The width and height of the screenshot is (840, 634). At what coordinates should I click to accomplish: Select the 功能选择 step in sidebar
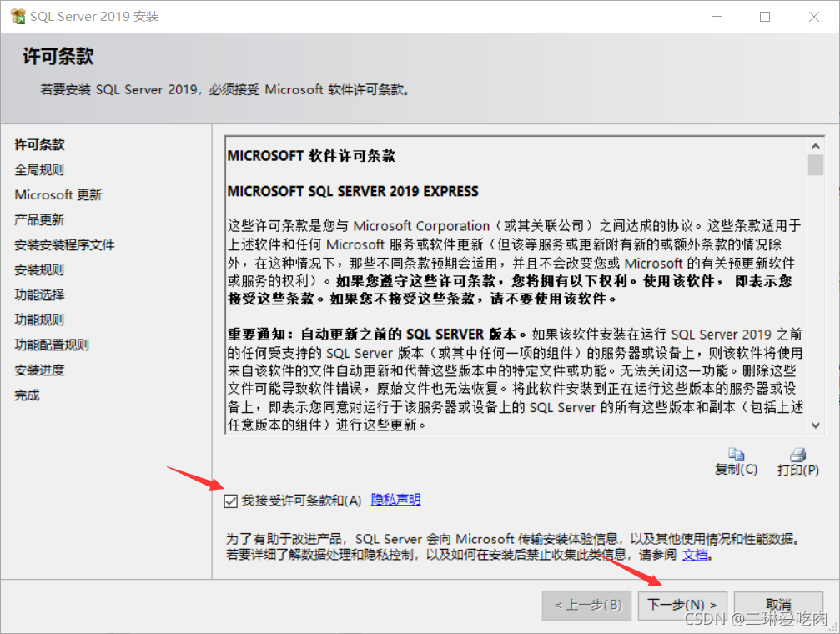[x=39, y=294]
